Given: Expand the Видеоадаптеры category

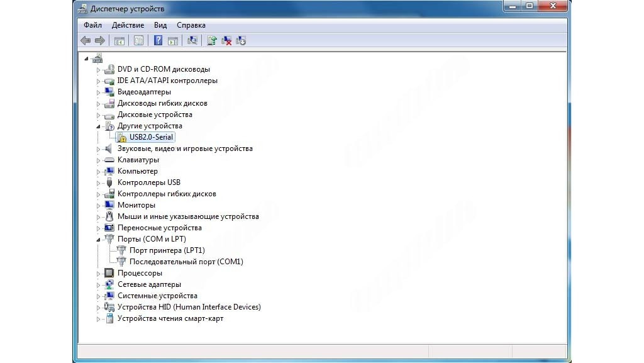Looking at the screenshot, I should coord(98,92).
